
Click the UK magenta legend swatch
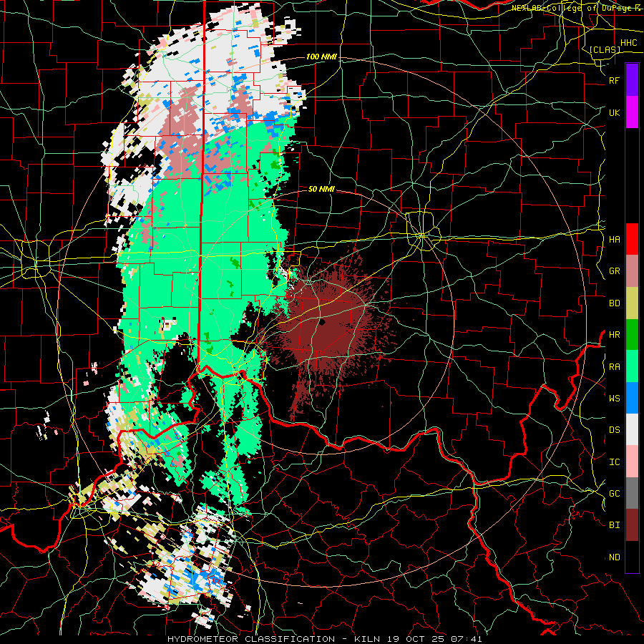pyautogui.click(x=632, y=112)
